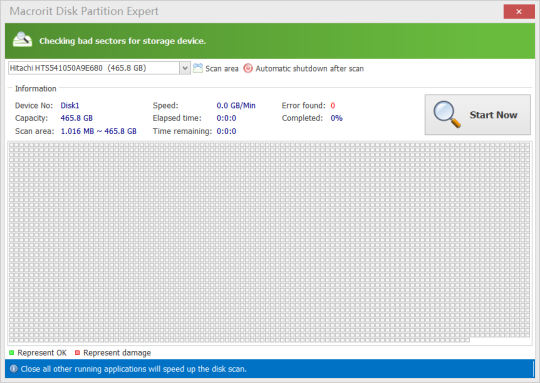540x383 pixels.
Task: Click the Error found 0 value
Action: click(333, 105)
